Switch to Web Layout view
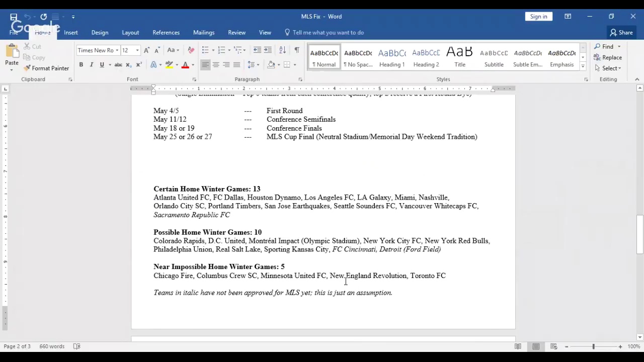644x362 pixels. [x=554, y=346]
